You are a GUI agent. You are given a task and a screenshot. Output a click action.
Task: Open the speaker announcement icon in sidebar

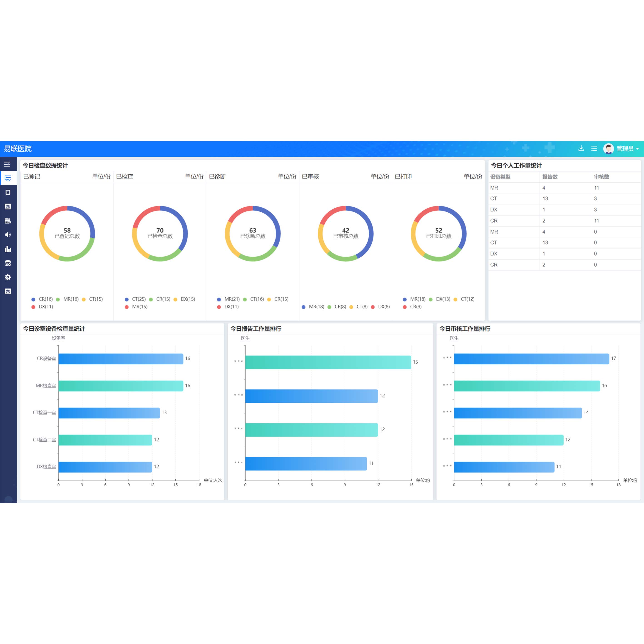[8, 235]
